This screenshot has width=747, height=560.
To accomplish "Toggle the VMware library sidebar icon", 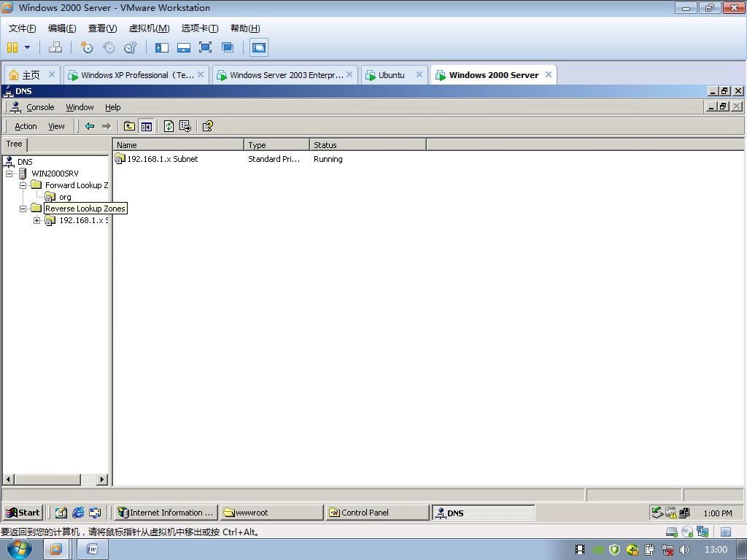I will click(x=162, y=47).
